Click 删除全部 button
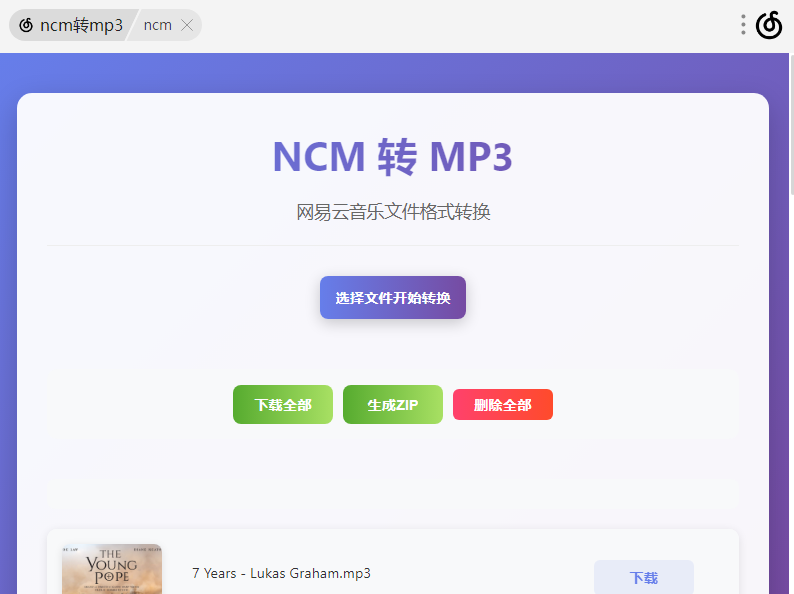 point(503,405)
